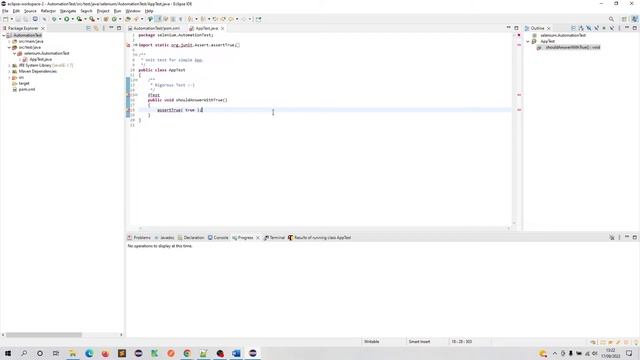Maximize the Outline view
The height and width of the screenshot is (360, 640).
click(x=635, y=28)
